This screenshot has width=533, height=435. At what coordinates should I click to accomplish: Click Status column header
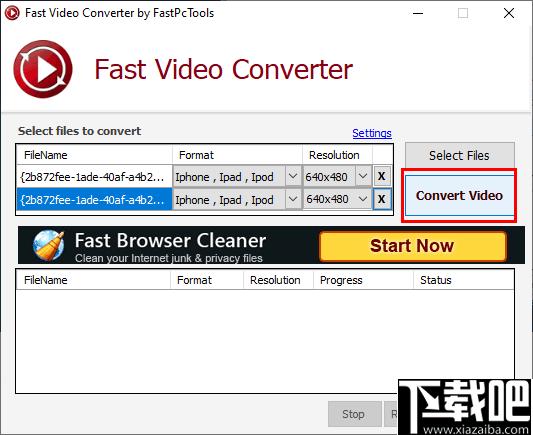click(463, 280)
